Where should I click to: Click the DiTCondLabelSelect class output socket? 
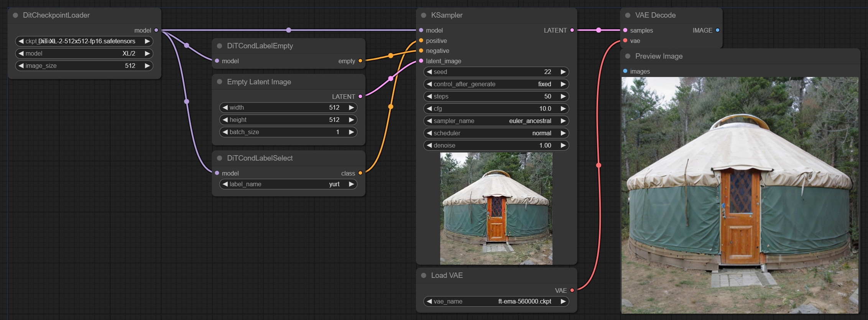click(360, 173)
